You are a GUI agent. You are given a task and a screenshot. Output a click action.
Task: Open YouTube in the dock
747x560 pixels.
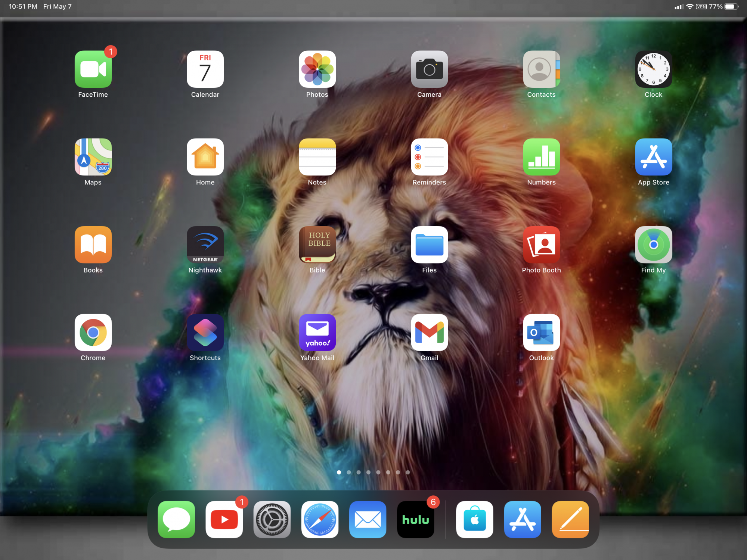[x=224, y=519]
